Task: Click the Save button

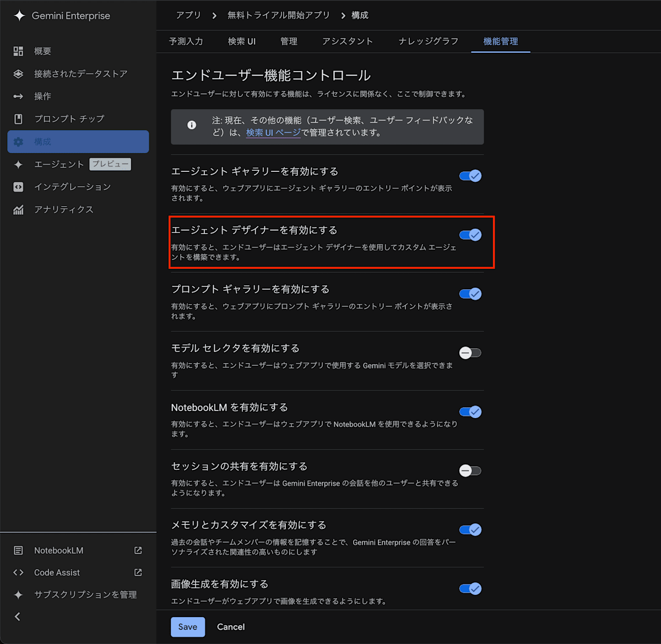Action: coord(188,627)
